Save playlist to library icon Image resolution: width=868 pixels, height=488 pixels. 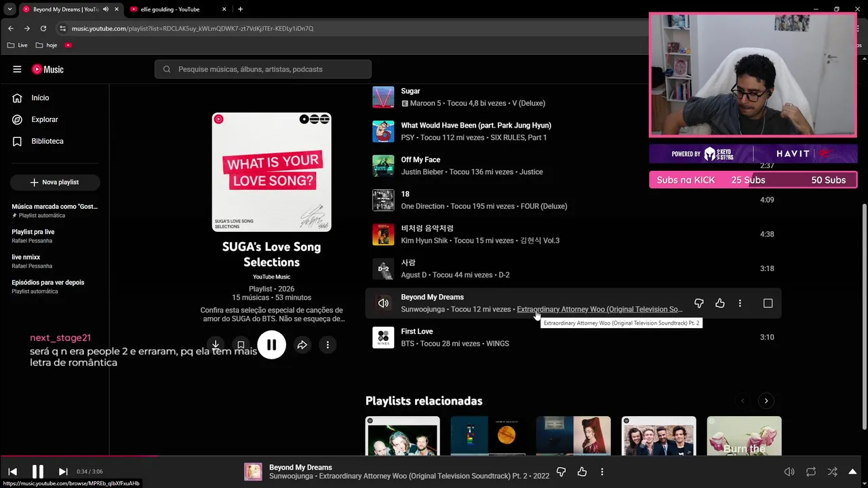click(241, 344)
